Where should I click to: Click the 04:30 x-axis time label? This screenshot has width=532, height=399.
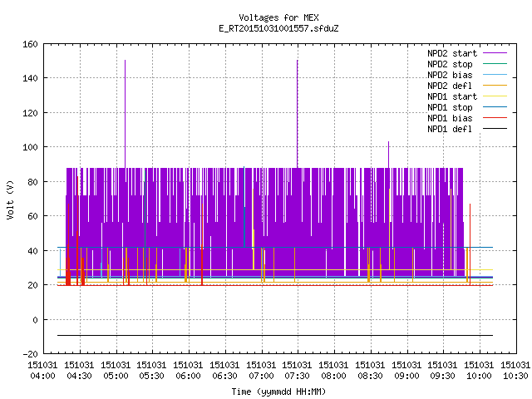tap(79, 377)
